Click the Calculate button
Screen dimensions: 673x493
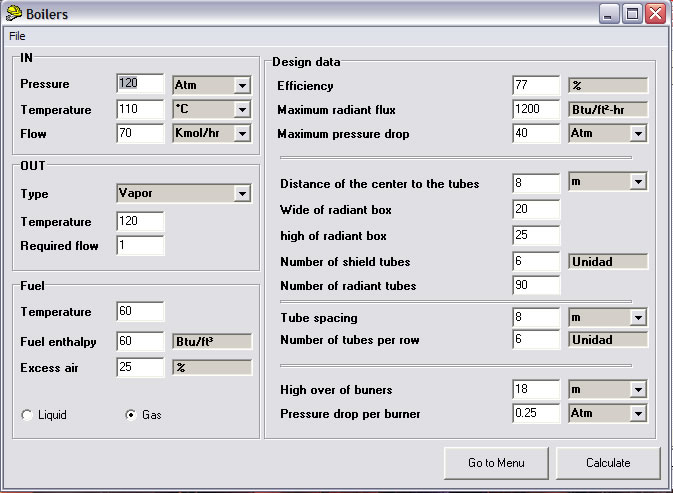click(x=608, y=463)
